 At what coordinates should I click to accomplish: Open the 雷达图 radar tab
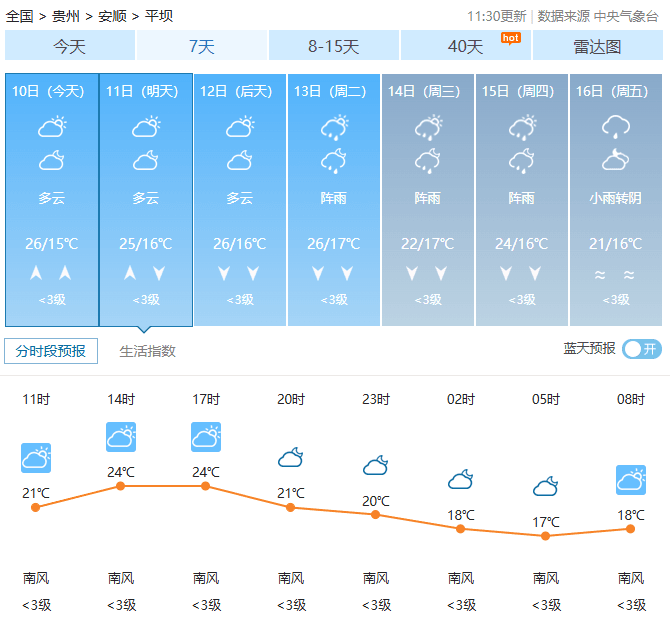pyautogui.click(x=597, y=45)
